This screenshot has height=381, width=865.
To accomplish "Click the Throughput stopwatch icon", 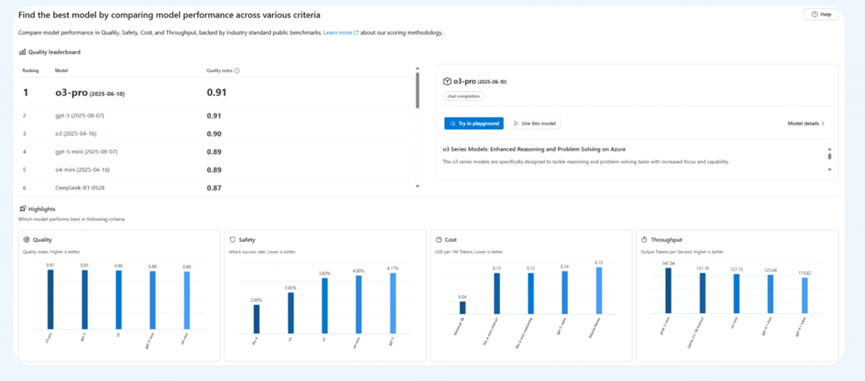I will tap(644, 240).
